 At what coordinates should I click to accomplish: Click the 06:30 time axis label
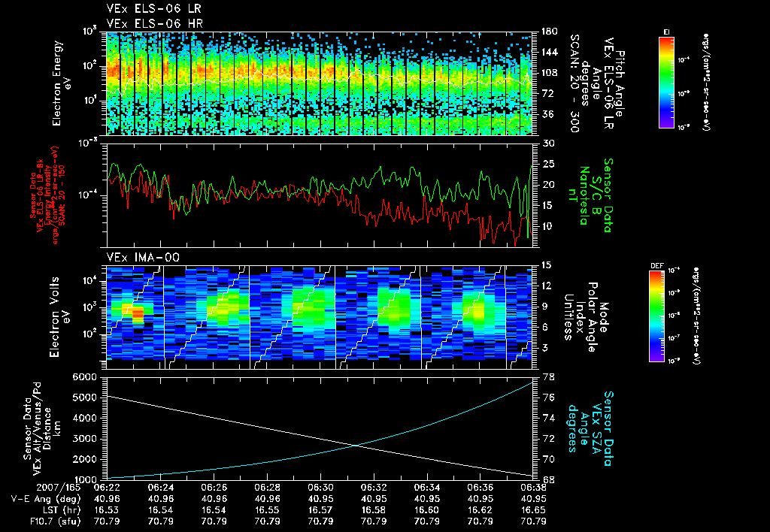tap(320, 488)
